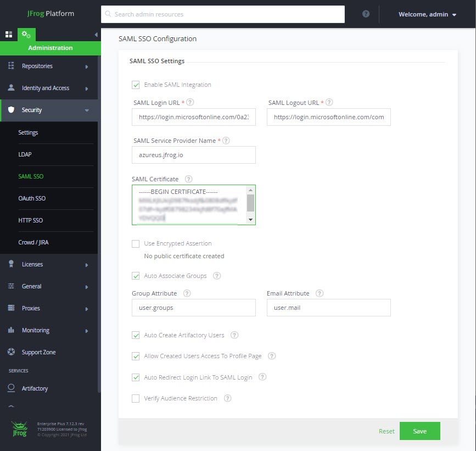Click Reset to discard changes
The image size is (476, 451).
[x=387, y=431]
